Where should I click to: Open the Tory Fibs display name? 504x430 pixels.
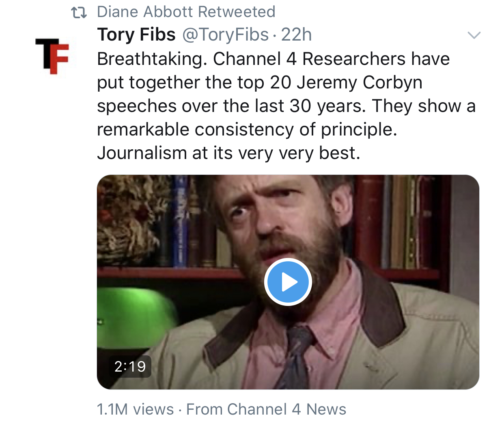pyautogui.click(x=136, y=35)
